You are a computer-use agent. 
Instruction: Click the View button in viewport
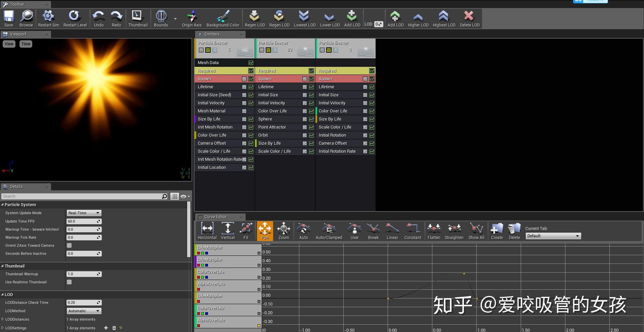click(9, 44)
